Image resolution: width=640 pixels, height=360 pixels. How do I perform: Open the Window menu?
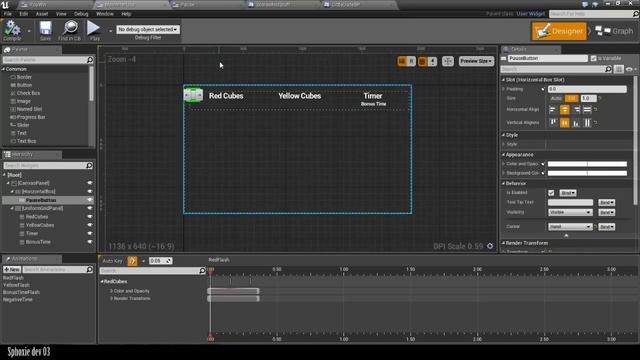tap(105, 14)
